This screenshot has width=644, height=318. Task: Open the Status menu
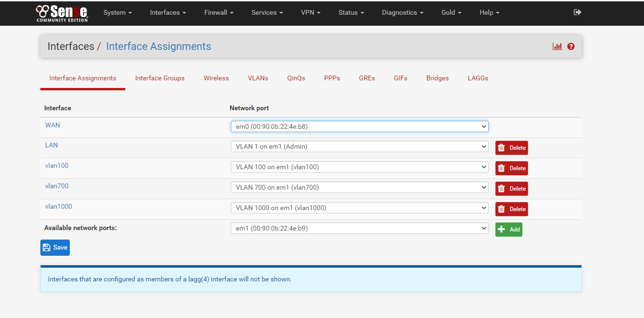[351, 13]
